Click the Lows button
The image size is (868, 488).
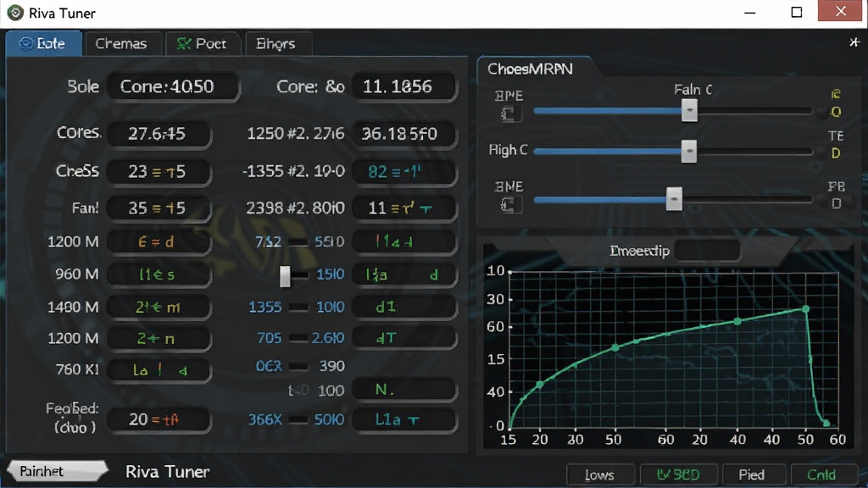click(x=600, y=474)
